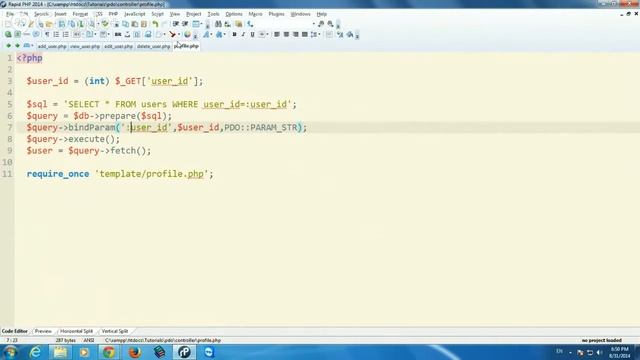Apply justify alignment formatting

(x=304, y=34)
